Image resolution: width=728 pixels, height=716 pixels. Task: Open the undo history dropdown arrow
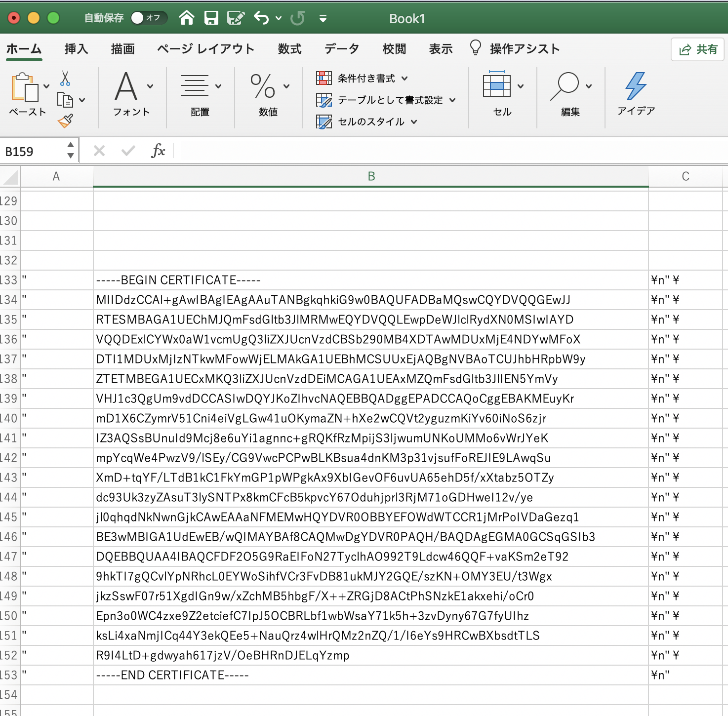point(279,18)
